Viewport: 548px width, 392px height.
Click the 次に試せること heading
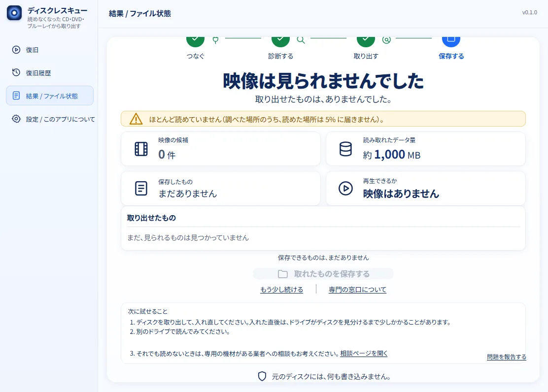[x=147, y=311]
